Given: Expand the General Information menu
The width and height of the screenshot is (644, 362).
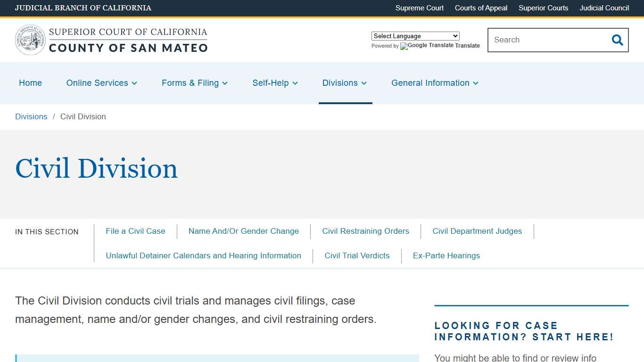Looking at the screenshot, I should tap(434, 83).
